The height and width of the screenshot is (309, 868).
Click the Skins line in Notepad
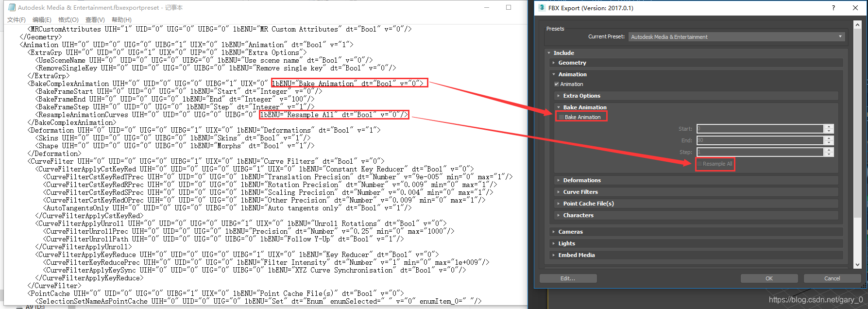point(173,138)
